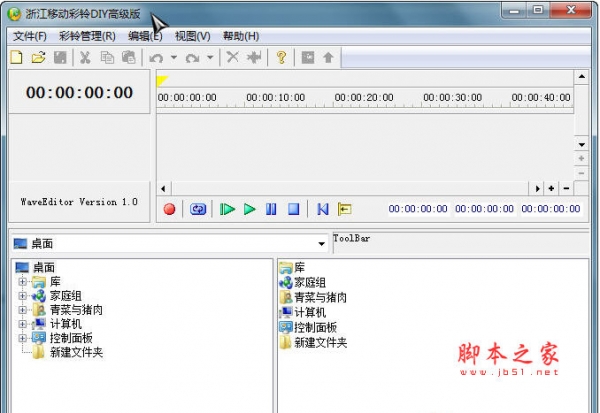Image resolution: width=600 pixels, height=413 pixels.
Task: Click the 00:00:10:00 mark on ruler
Action: (276, 98)
